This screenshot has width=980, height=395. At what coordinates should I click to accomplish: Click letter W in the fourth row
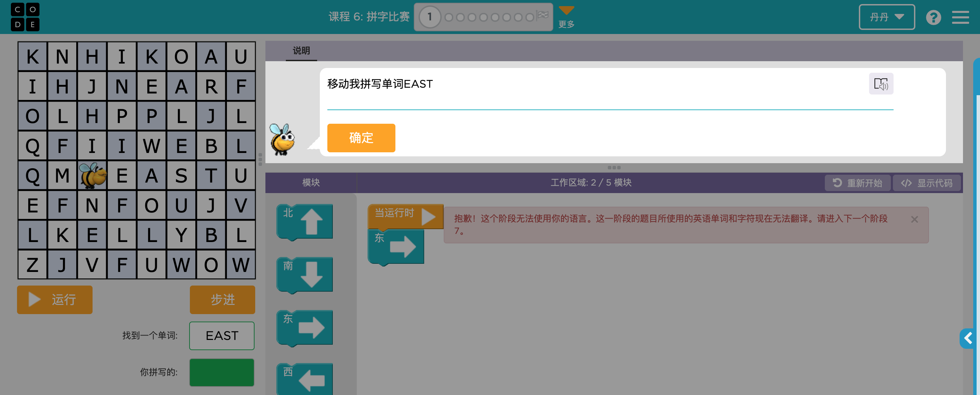click(x=151, y=146)
